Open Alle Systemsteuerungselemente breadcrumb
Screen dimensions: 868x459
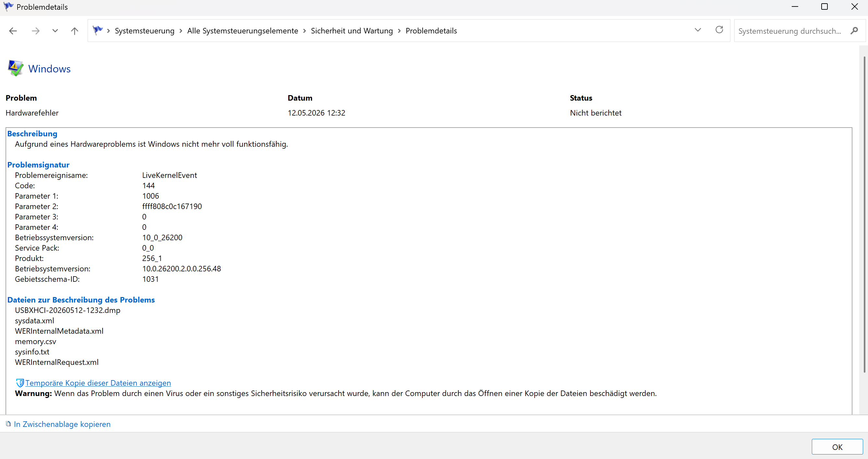click(x=242, y=31)
